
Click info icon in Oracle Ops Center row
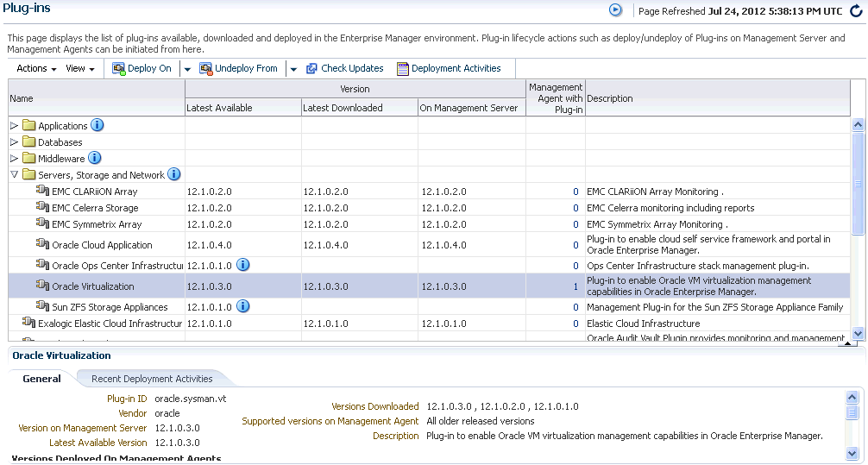(242, 265)
